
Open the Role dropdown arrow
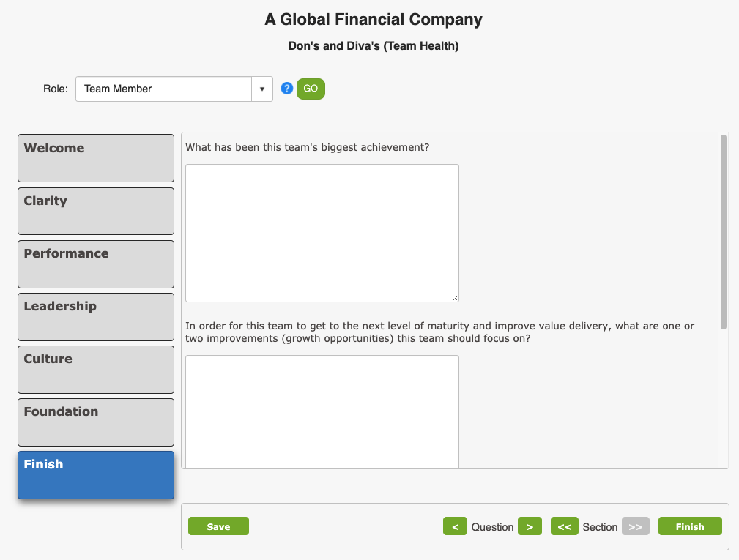tap(262, 89)
